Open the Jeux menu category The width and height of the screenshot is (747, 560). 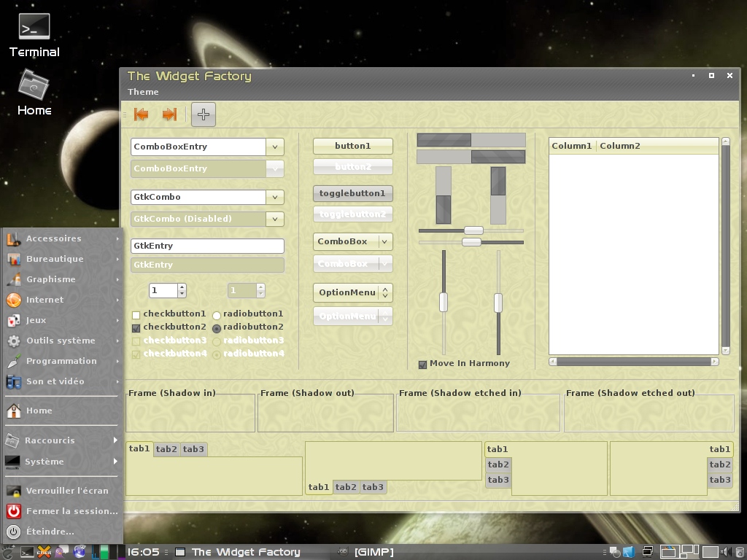(x=62, y=321)
